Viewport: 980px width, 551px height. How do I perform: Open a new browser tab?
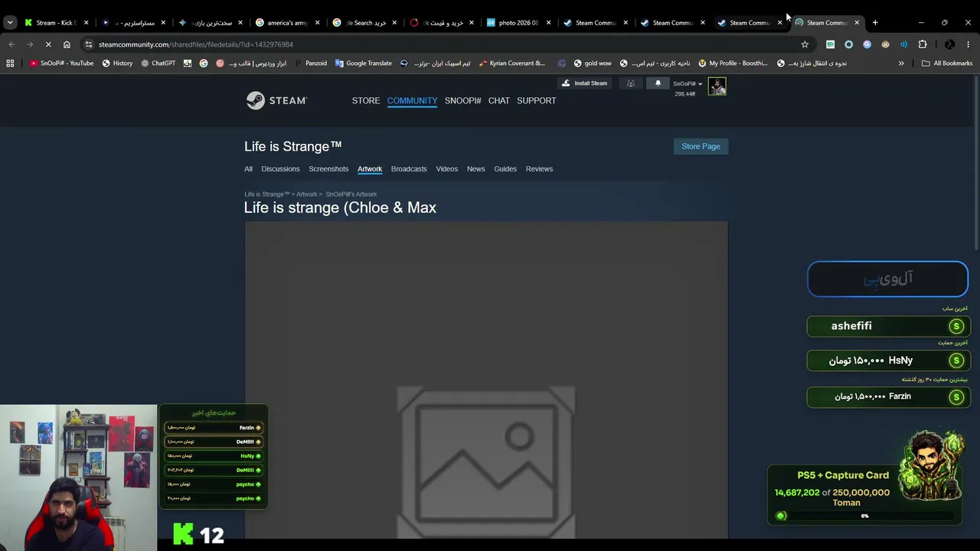875,23
